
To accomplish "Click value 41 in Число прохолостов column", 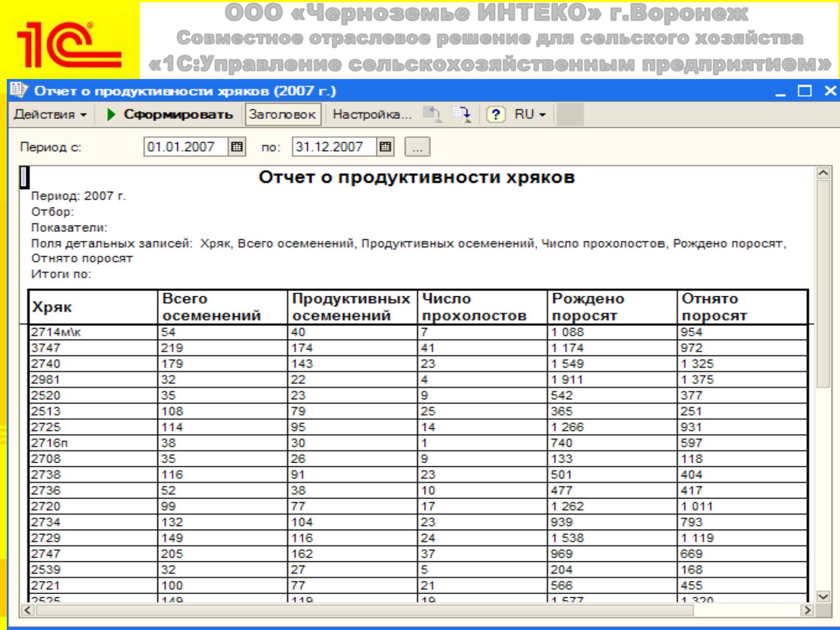I will (x=482, y=348).
